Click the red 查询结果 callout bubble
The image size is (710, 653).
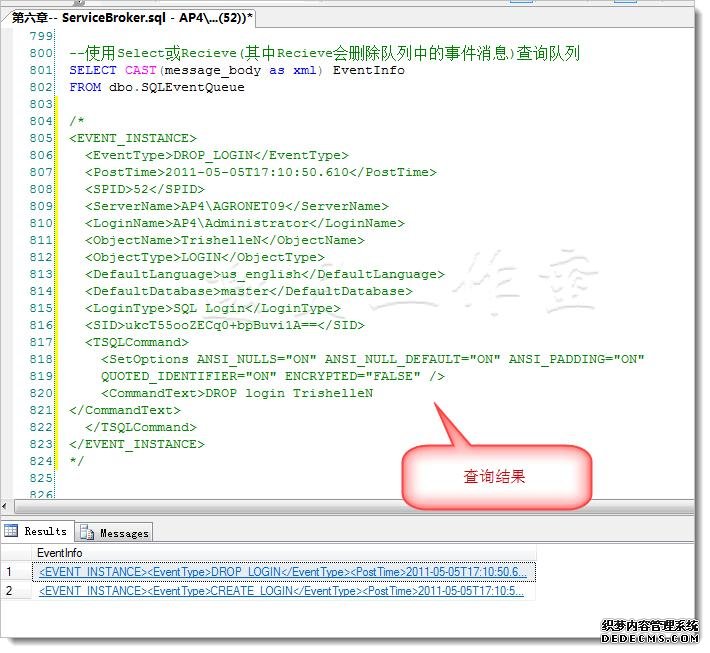click(493, 477)
